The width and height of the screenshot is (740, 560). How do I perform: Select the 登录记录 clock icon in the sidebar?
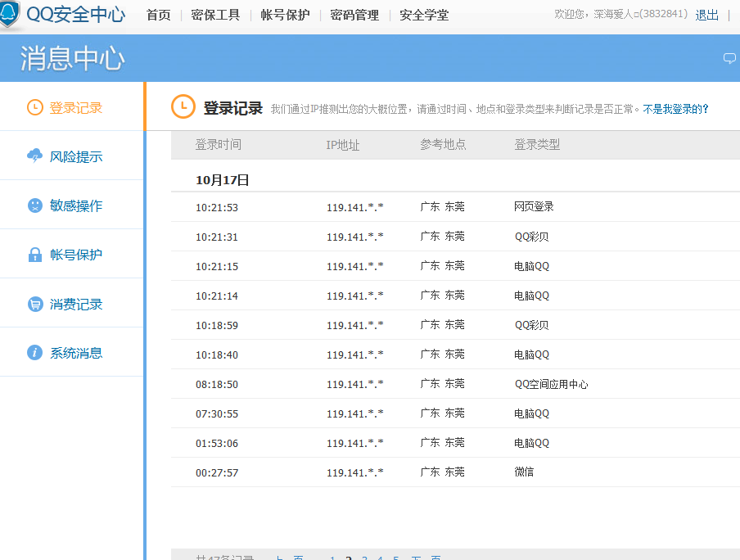tap(35, 107)
